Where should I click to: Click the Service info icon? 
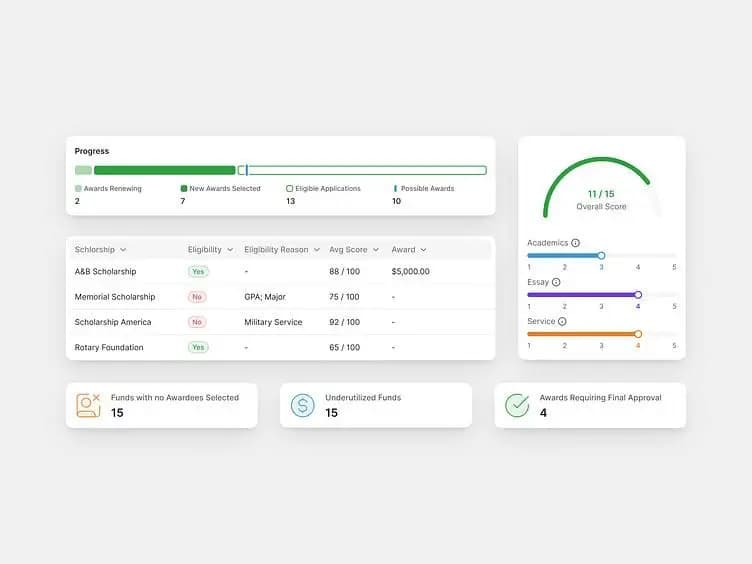point(562,321)
